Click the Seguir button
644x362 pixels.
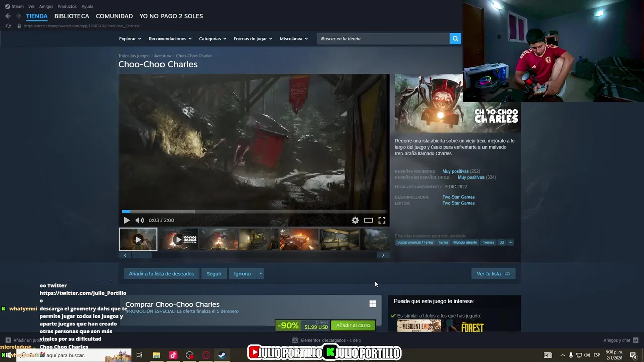(214, 274)
